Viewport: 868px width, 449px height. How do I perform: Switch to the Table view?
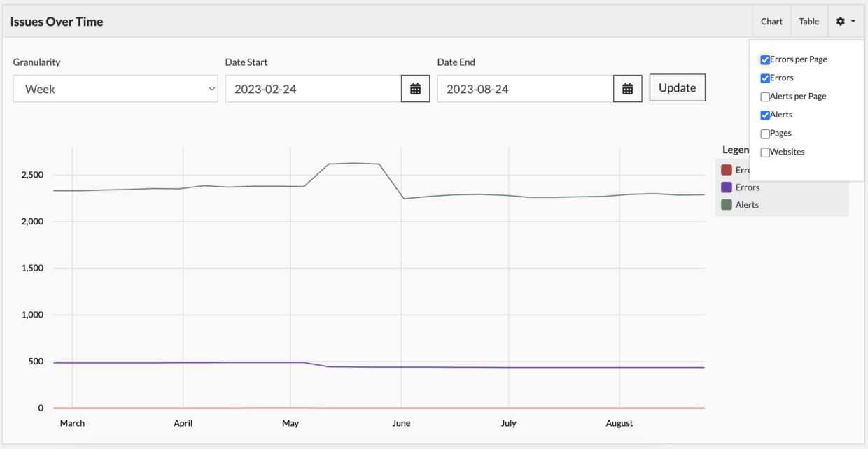point(809,21)
